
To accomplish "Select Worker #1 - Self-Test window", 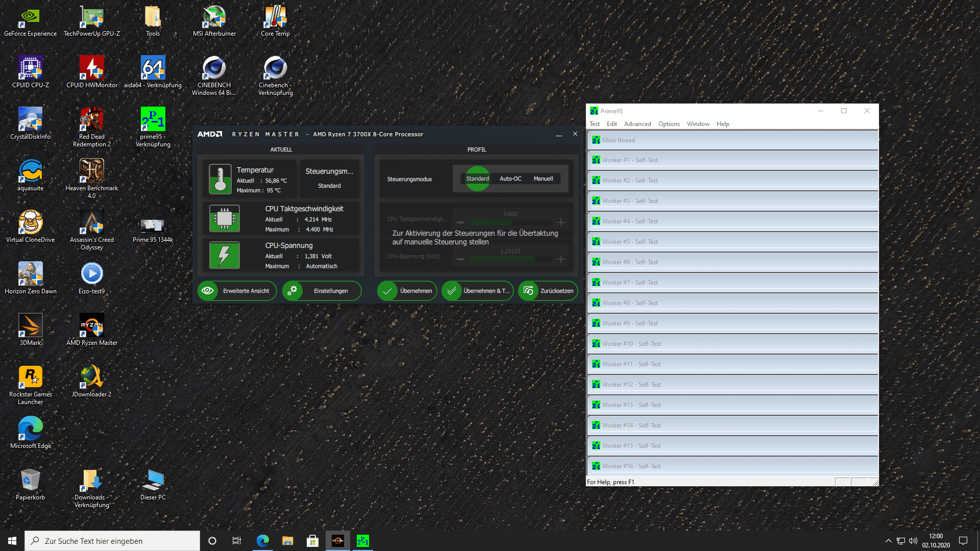I will coord(732,160).
